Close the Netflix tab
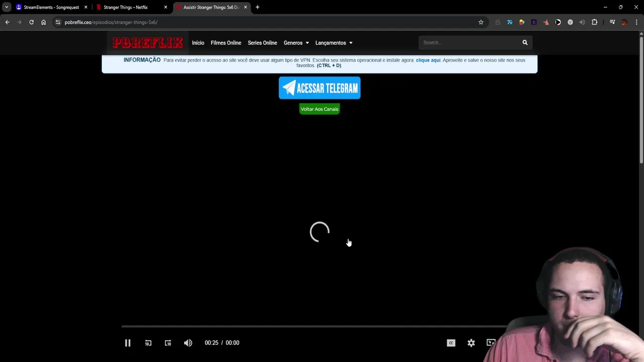This screenshot has height=362, width=644. tap(166, 7)
